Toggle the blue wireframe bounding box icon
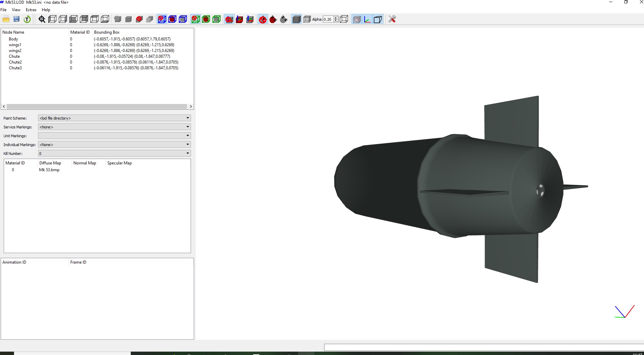Image resolution: width=644 pixels, height=355 pixels. pos(183,19)
